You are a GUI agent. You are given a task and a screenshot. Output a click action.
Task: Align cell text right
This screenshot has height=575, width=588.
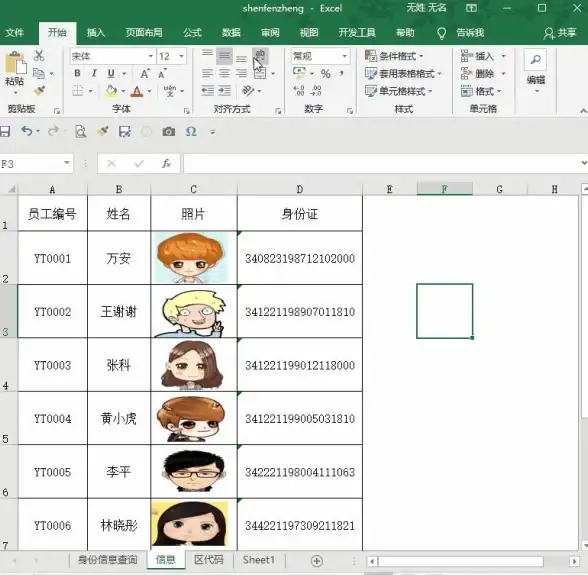pos(241,73)
